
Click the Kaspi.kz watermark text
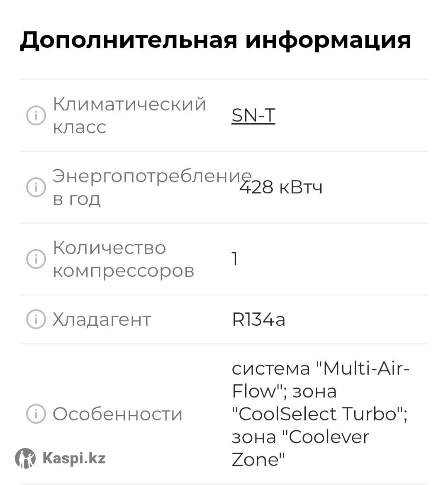click(x=74, y=458)
